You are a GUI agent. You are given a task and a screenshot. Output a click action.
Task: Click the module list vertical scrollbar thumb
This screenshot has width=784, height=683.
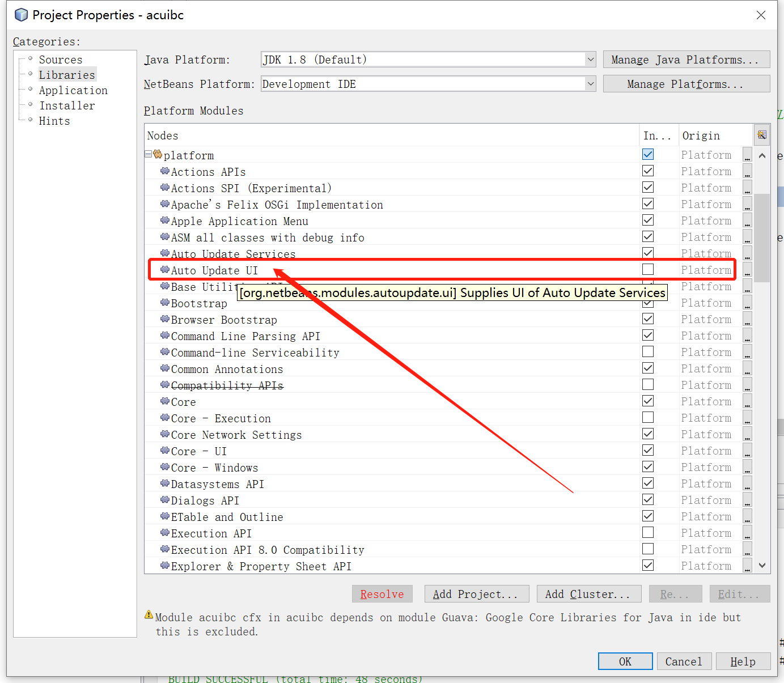tap(762, 238)
